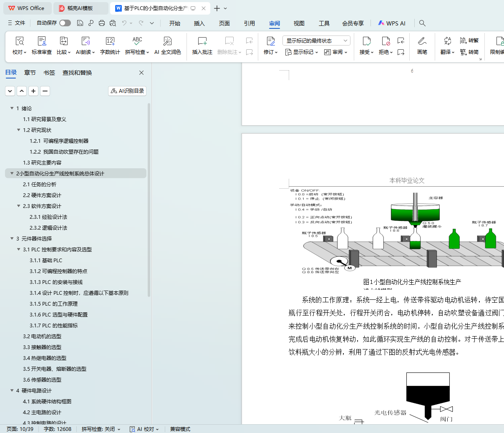This screenshot has height=433, width=504.
Task: Click the AI 全文润色 icon
Action: click(167, 41)
